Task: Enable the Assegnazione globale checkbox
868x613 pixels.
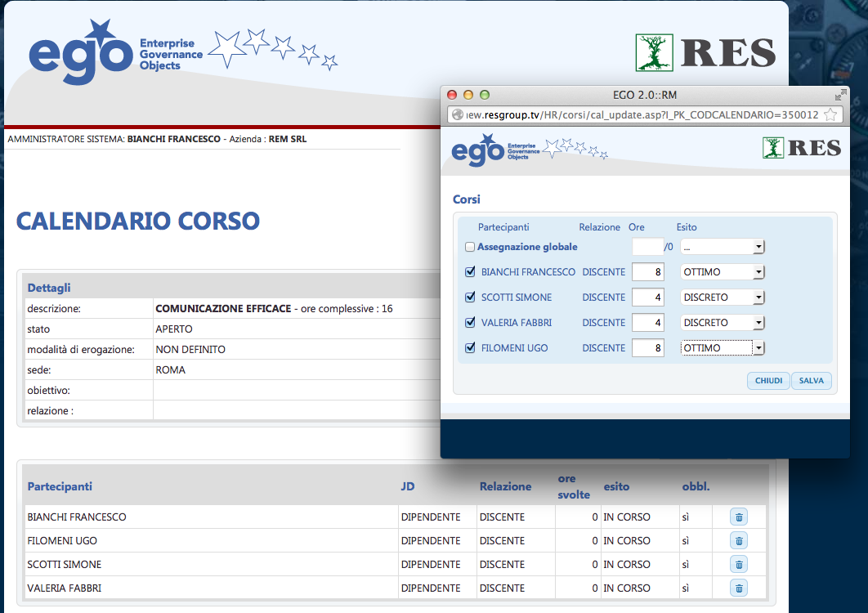Action: (x=470, y=247)
